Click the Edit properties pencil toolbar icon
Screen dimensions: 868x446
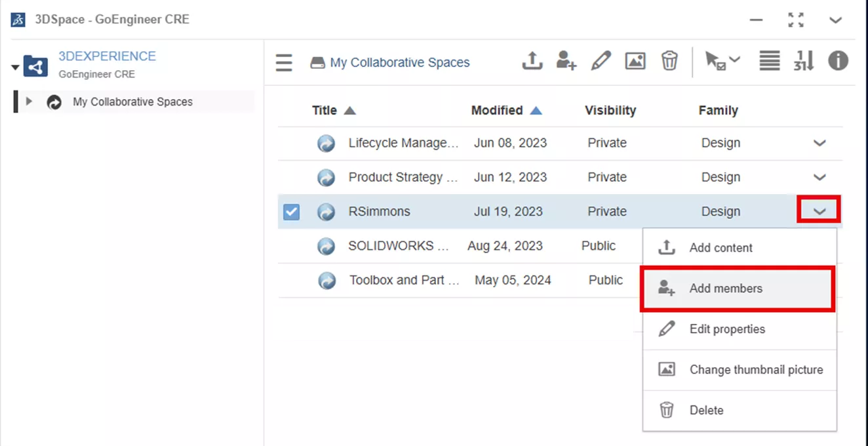(601, 61)
